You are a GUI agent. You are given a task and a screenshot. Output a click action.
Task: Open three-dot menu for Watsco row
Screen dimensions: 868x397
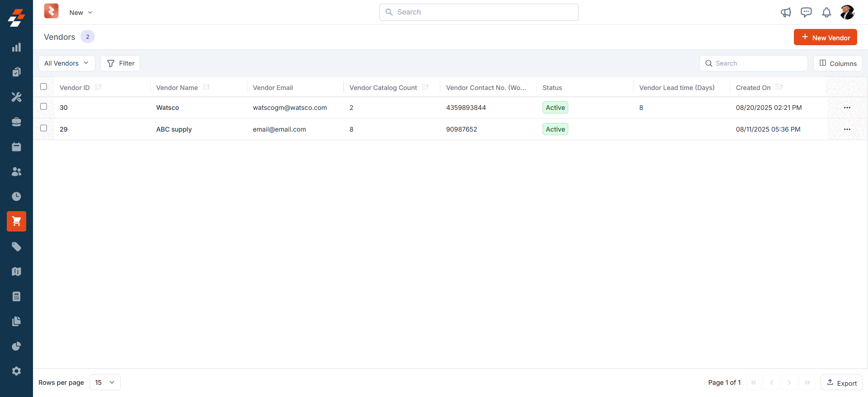point(847,108)
